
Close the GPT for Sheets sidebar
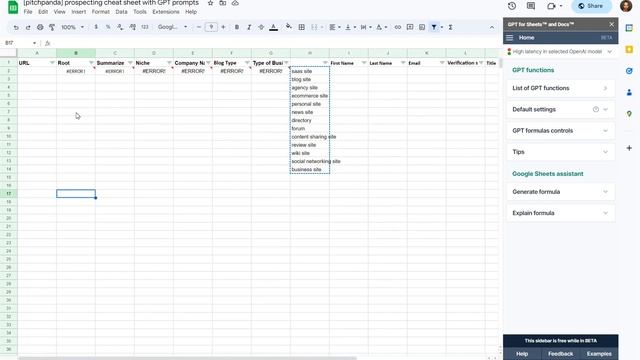coord(611,24)
